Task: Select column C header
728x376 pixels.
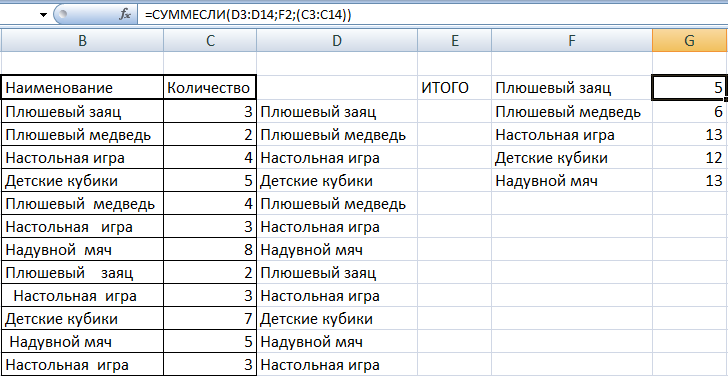Action: pos(210,41)
